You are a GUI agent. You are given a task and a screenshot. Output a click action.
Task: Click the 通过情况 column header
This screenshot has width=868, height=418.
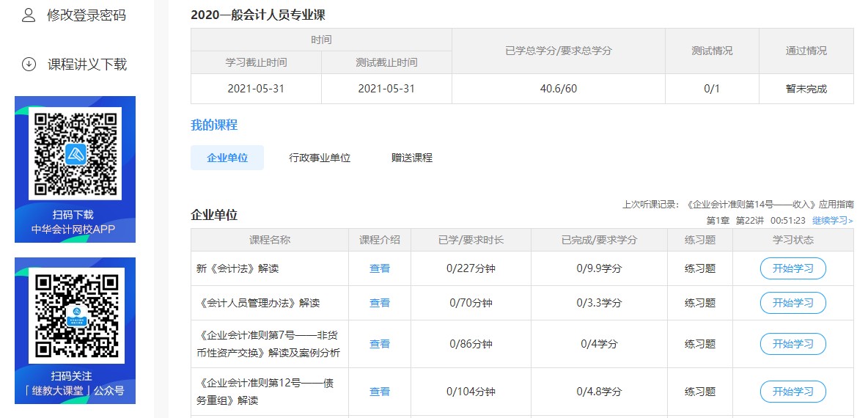pyautogui.click(x=806, y=51)
